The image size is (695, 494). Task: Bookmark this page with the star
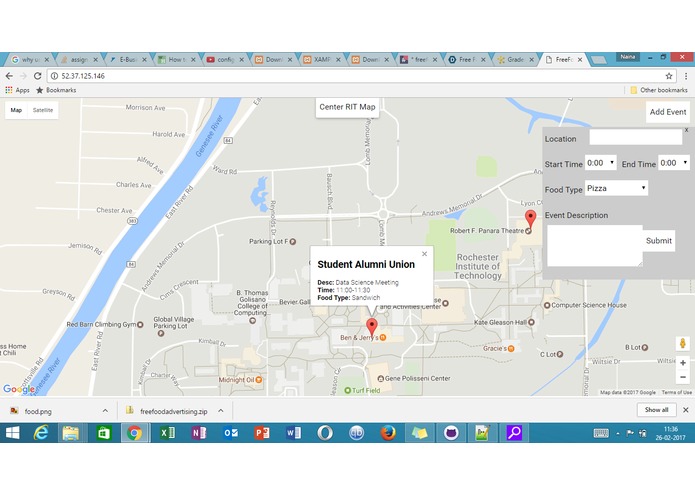(x=669, y=76)
